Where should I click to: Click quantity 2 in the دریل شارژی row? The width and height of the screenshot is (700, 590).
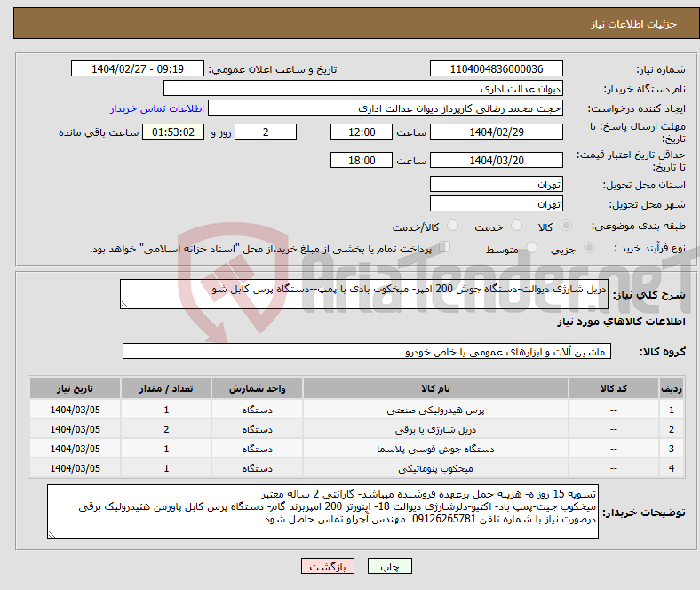[166, 429]
